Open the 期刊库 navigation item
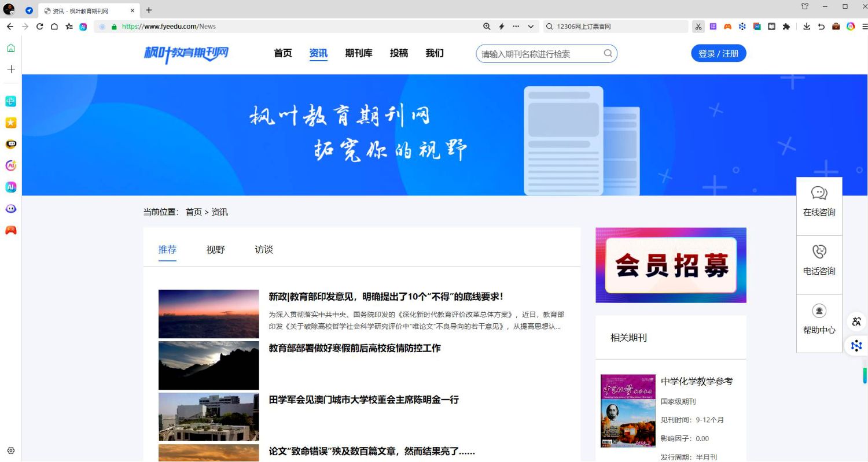The height and width of the screenshot is (462, 868). pyautogui.click(x=359, y=53)
